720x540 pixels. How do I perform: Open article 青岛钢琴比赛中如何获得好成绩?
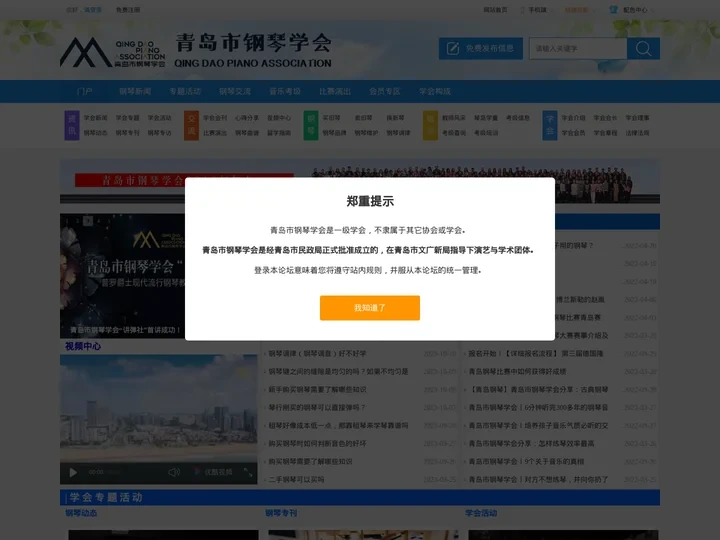[517, 371]
